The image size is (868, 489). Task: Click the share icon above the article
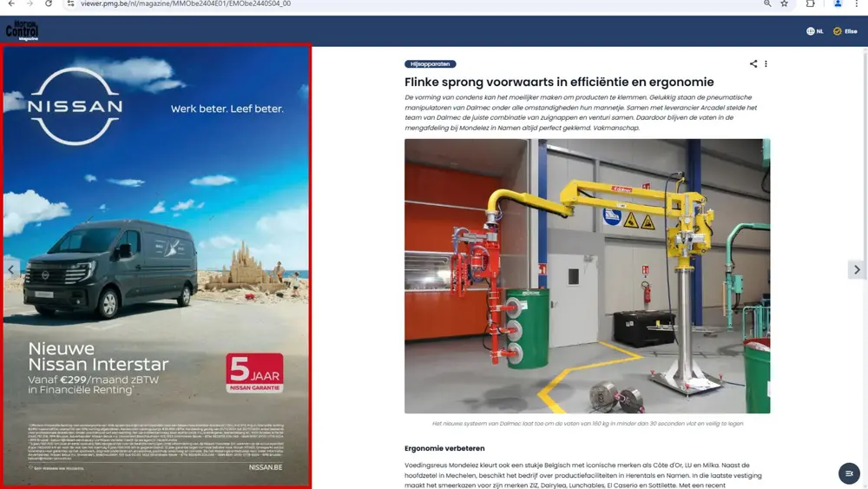[x=753, y=64]
